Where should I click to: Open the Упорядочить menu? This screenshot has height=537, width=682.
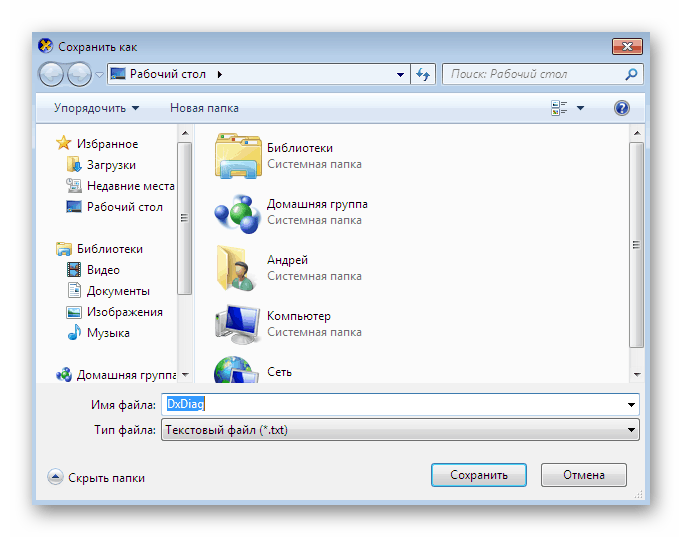point(97,108)
